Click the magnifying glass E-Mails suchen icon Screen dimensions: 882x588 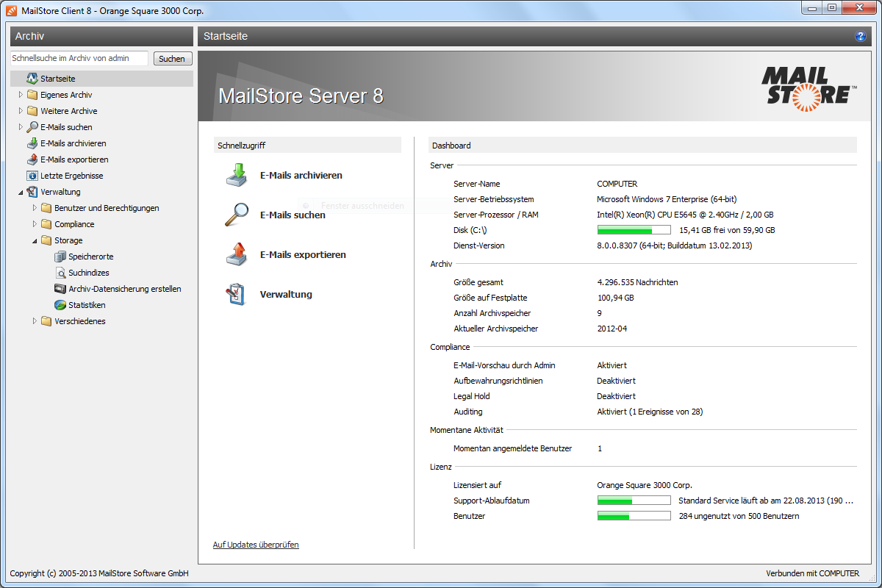tap(237, 215)
